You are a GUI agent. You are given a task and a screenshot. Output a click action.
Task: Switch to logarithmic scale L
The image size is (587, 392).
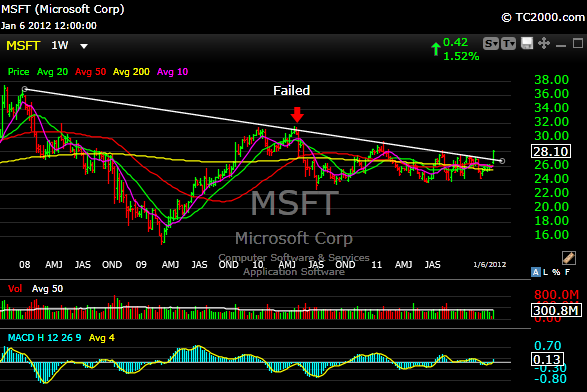545,272
